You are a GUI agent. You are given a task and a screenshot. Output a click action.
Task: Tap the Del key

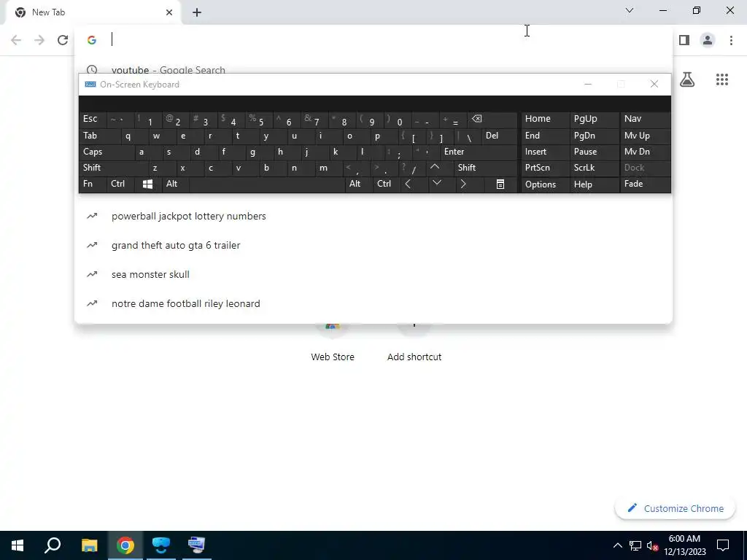[x=499, y=136]
